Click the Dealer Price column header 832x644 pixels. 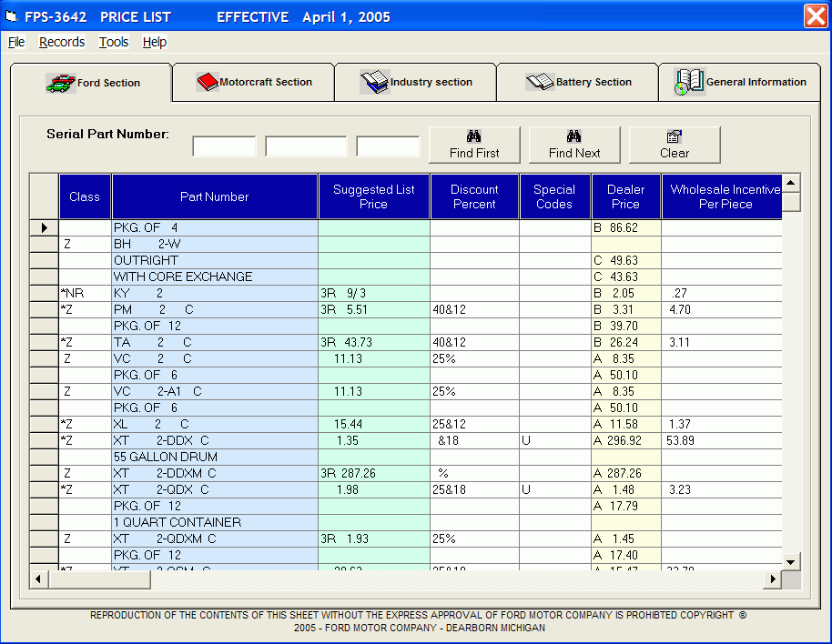[x=626, y=196]
